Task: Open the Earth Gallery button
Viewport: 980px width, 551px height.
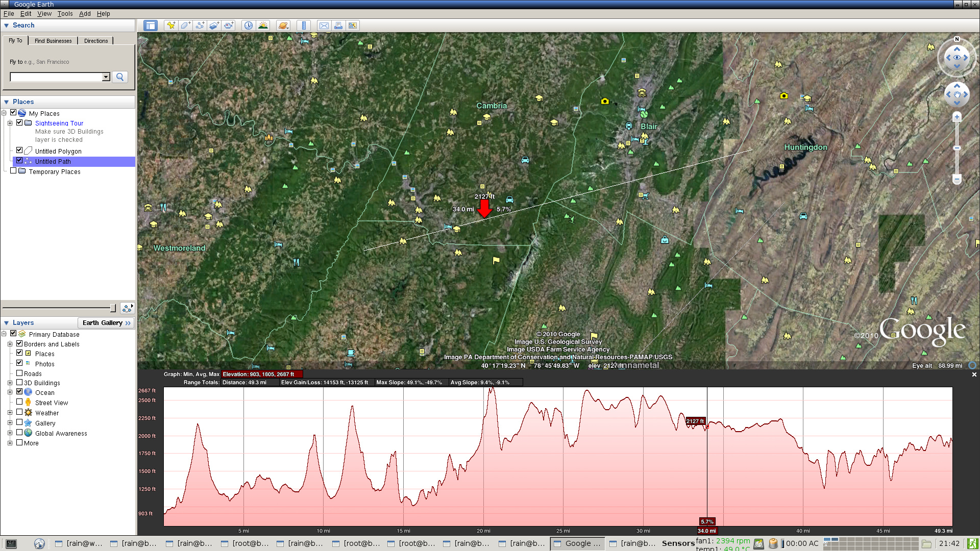Action: click(106, 323)
